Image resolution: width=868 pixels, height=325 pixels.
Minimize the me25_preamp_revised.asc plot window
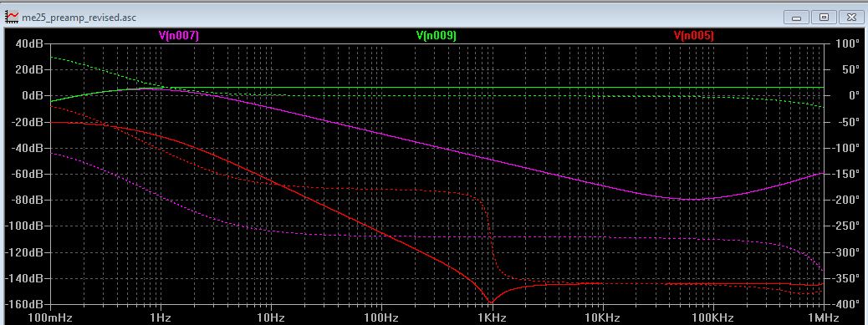click(x=796, y=18)
